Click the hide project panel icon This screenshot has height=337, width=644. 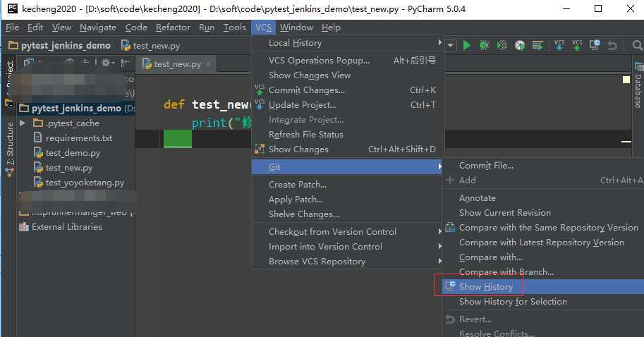coord(126,62)
